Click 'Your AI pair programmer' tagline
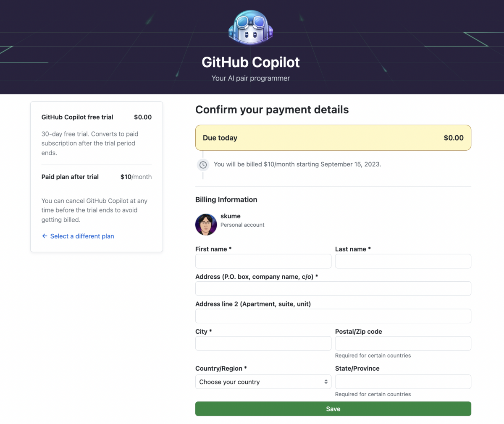This screenshot has width=504, height=424. pyautogui.click(x=251, y=78)
